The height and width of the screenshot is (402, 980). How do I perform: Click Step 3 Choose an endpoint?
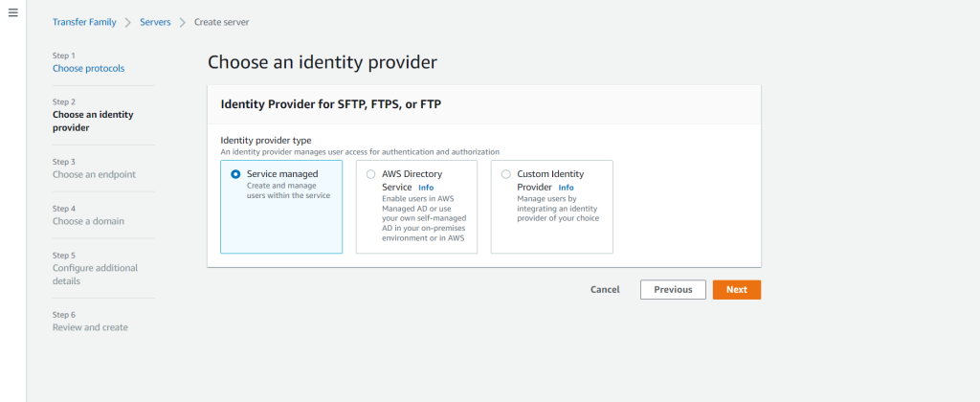tap(94, 174)
